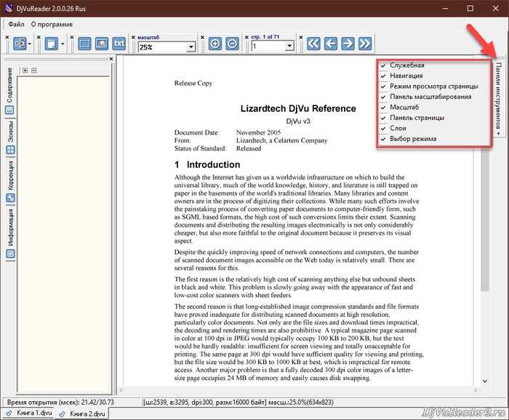Open the Коррекция side tab
509x420 pixels.
[x=10, y=181]
